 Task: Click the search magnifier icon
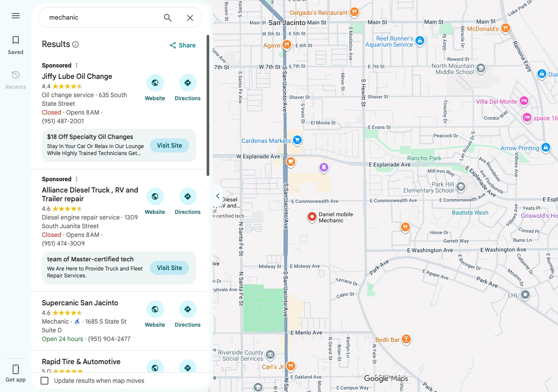click(168, 17)
